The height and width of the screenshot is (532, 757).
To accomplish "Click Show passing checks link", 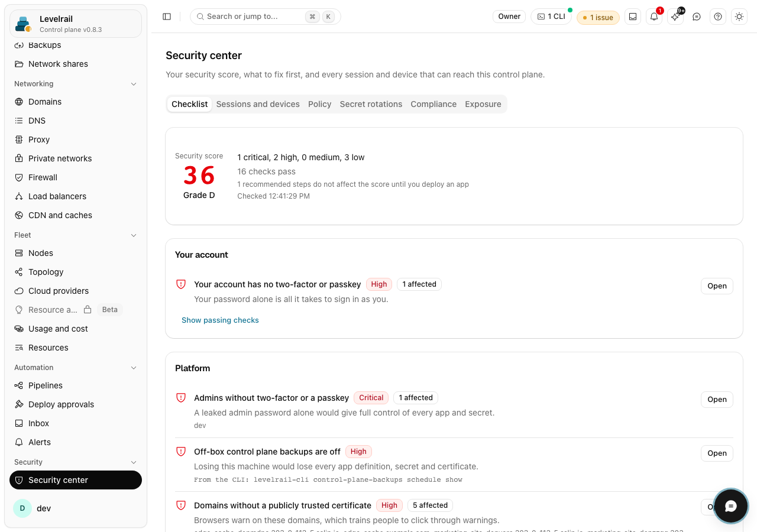I will pos(220,320).
